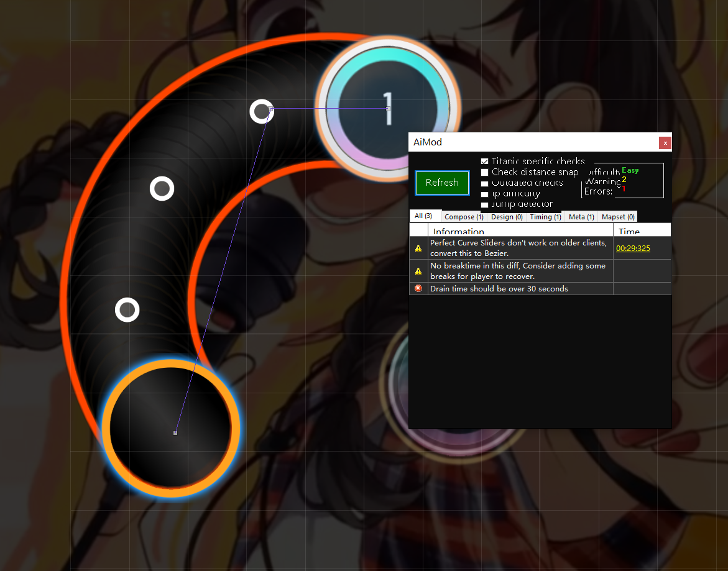Screen dimensions: 728x571
Task: Click red error icon beside Drain time message
Action: pos(418,288)
